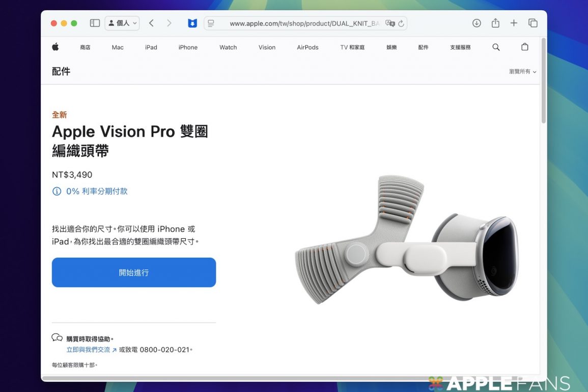Viewport: 588px width, 392px height.
Task: Click the Share toolbar icon
Action: pos(495,23)
